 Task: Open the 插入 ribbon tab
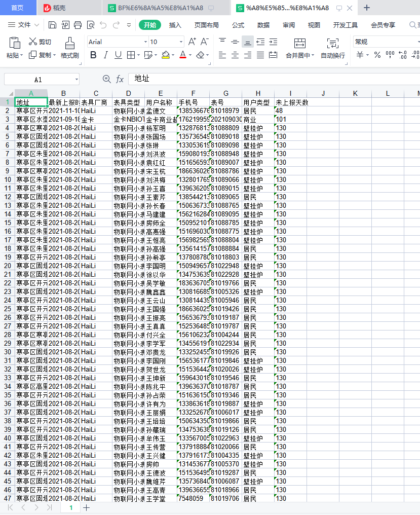click(175, 25)
